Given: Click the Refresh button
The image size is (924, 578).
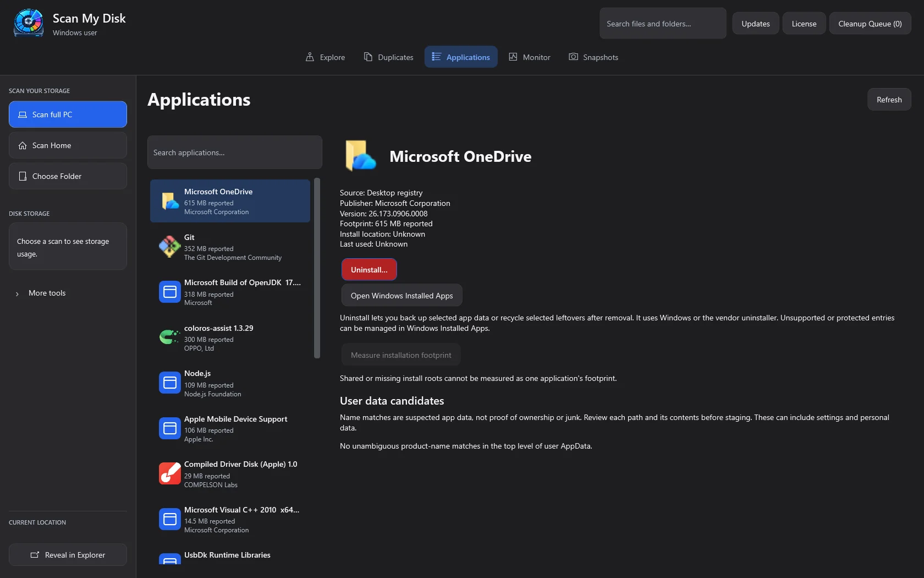Looking at the screenshot, I should (x=889, y=100).
